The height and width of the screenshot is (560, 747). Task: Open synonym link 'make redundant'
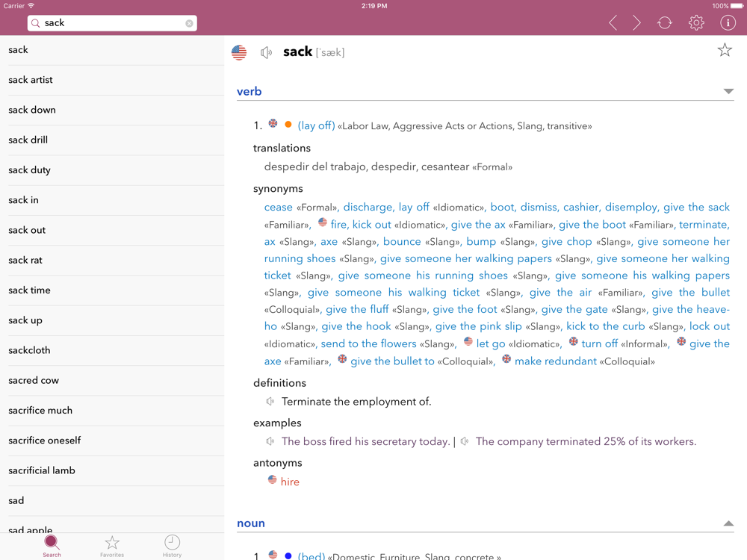(556, 361)
